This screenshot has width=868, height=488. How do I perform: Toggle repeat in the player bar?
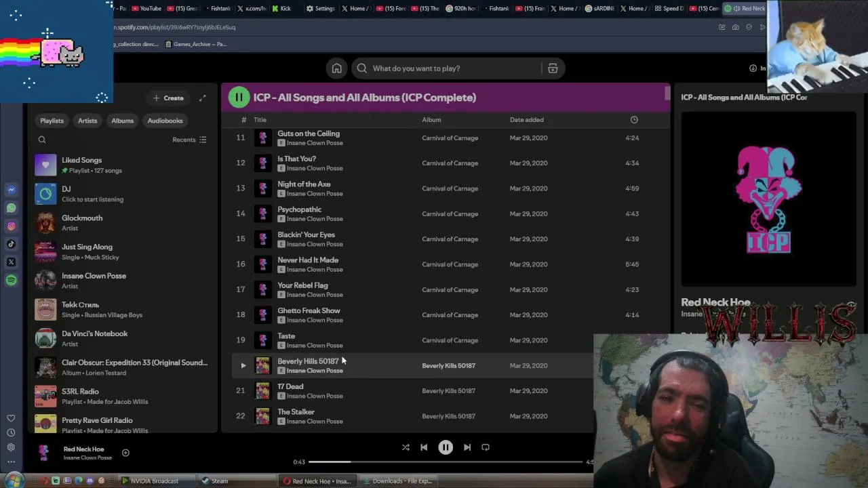tap(486, 447)
